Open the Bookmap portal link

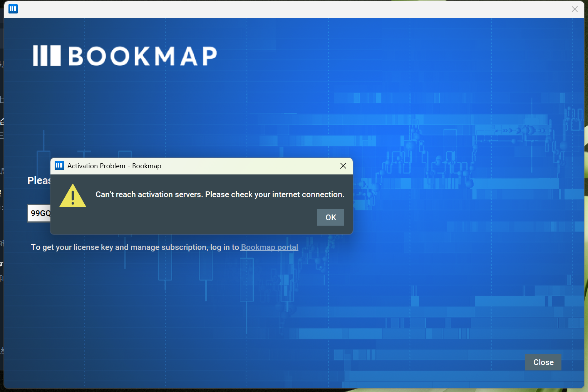click(269, 247)
